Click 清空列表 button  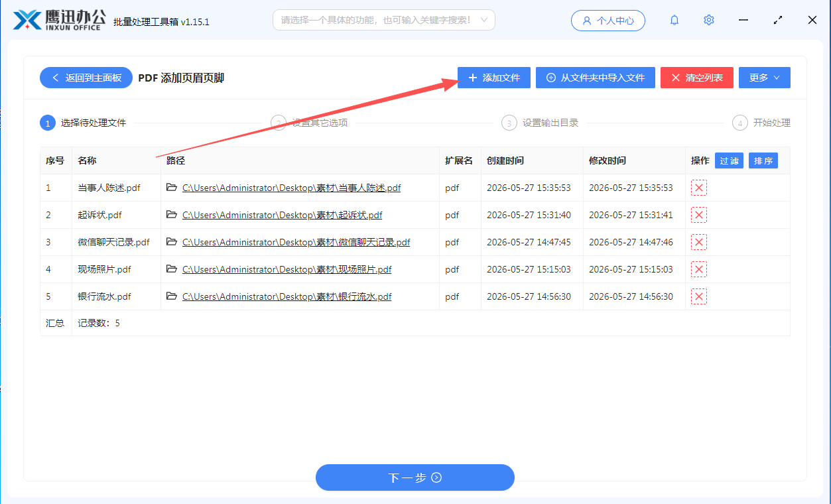click(697, 78)
